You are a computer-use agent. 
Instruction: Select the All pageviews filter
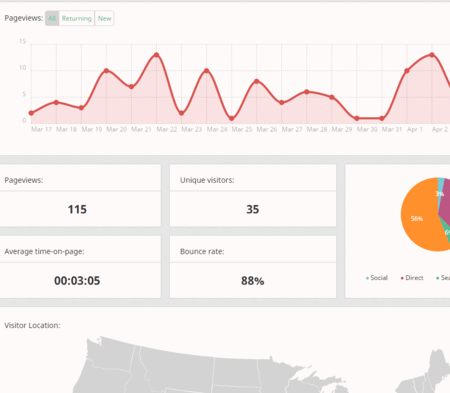tap(52, 18)
